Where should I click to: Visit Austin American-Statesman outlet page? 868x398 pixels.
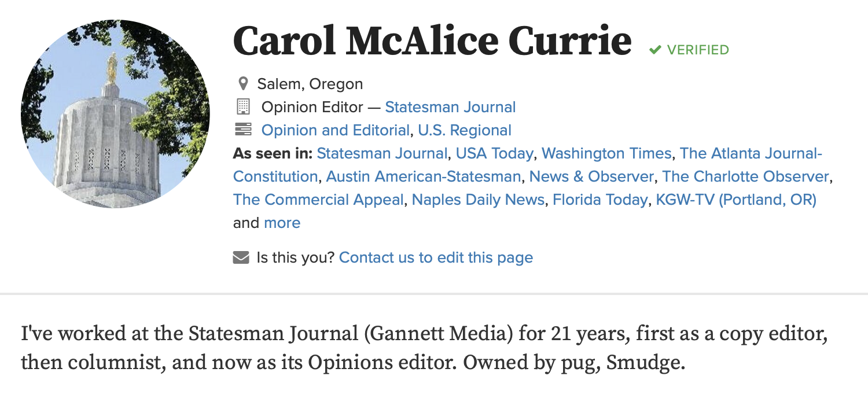point(423,176)
